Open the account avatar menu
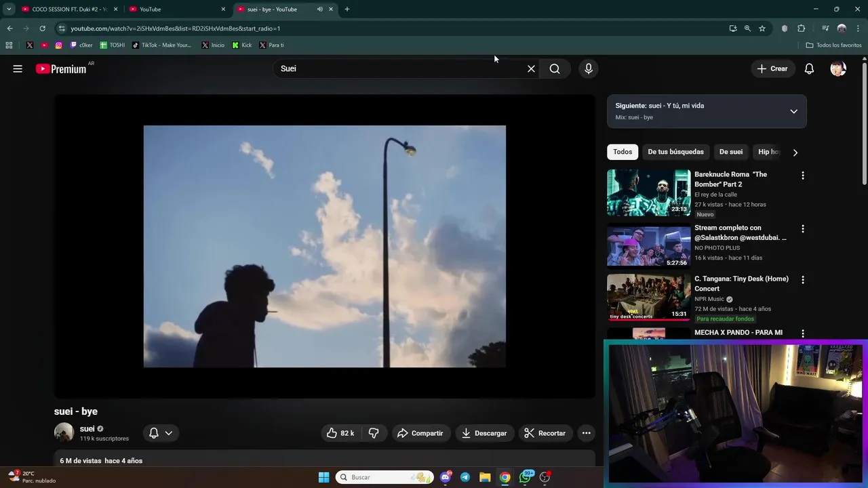Image resolution: width=868 pixels, height=488 pixels. [x=838, y=68]
